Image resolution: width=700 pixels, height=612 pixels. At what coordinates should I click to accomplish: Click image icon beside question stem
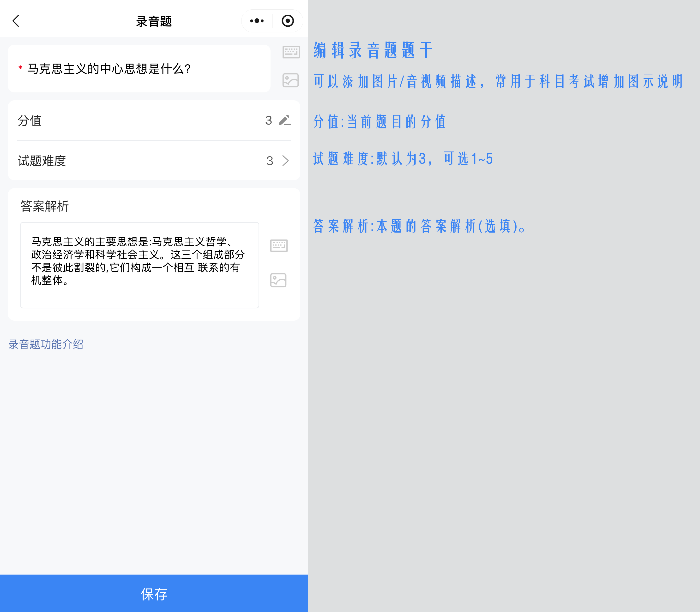(291, 81)
